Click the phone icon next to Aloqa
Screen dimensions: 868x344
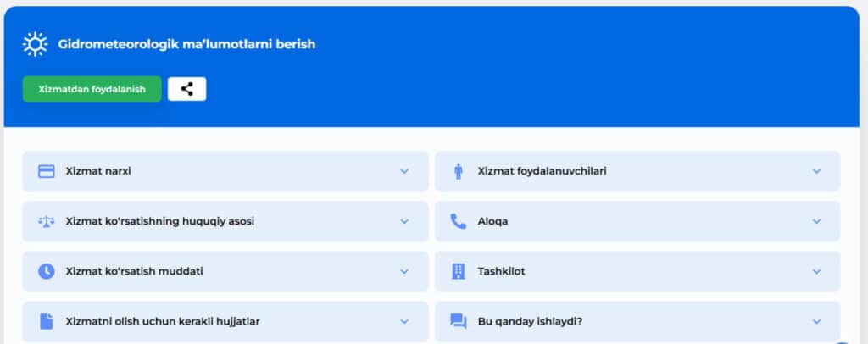459,221
